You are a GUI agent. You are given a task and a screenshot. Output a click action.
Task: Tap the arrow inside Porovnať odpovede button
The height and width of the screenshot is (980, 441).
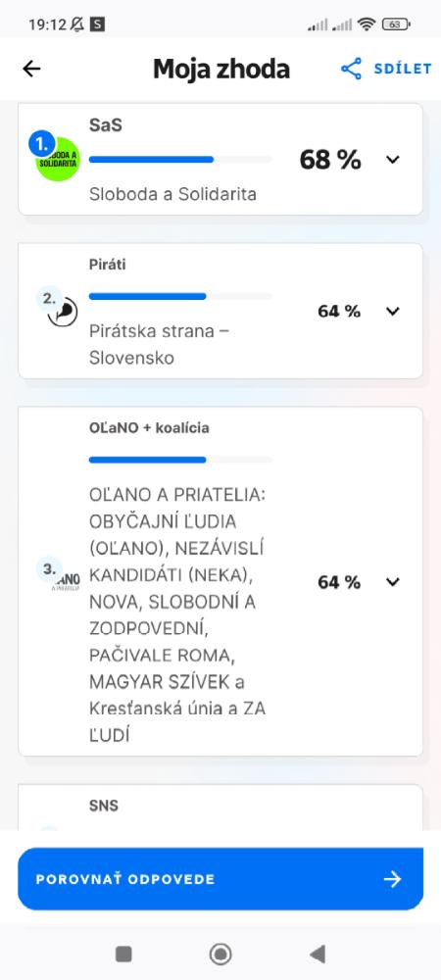point(392,879)
